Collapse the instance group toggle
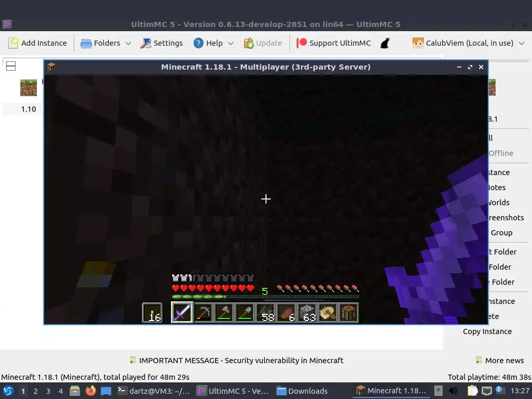The width and height of the screenshot is (532, 399). [11, 66]
